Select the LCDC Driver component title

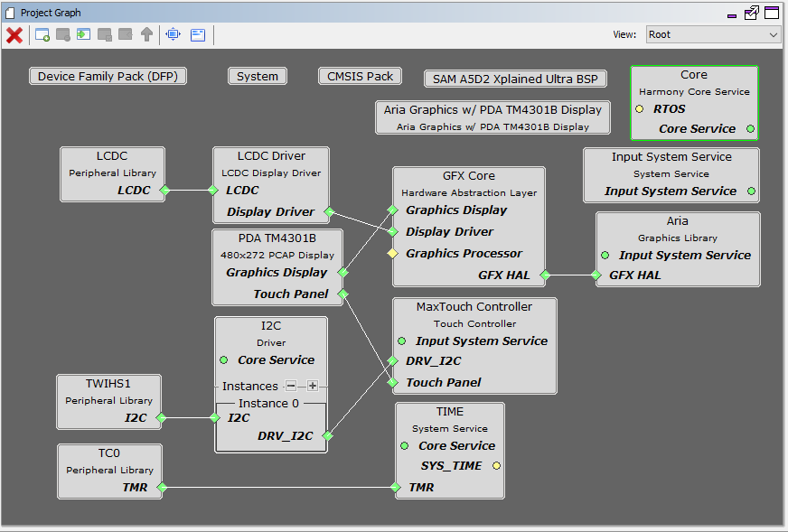pos(271,156)
